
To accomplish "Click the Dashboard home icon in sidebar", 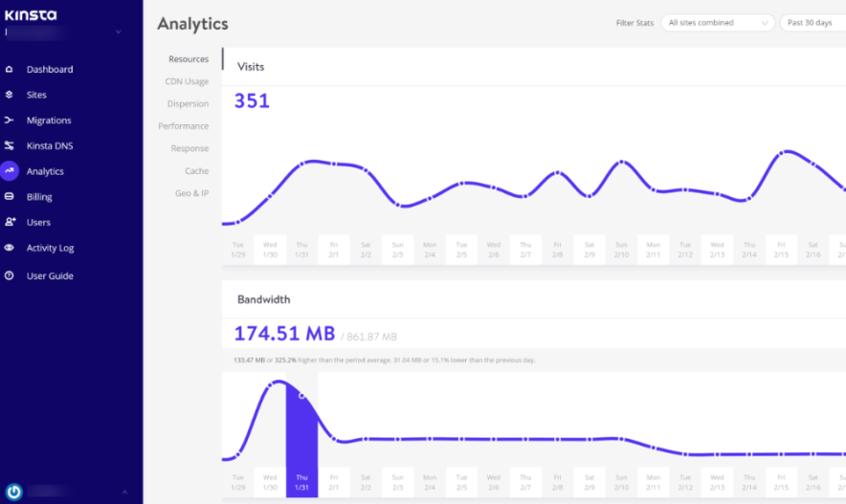I will pyautogui.click(x=10, y=70).
